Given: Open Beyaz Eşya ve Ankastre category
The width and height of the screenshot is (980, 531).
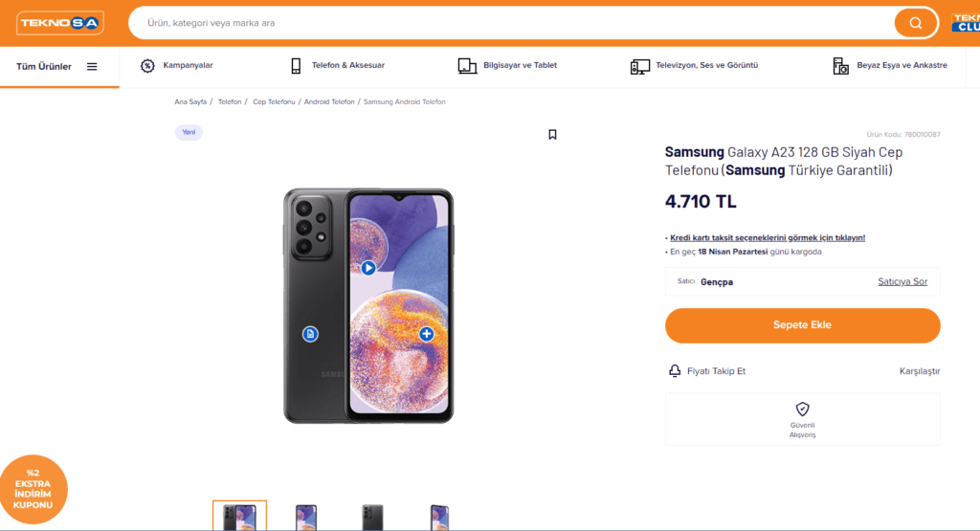Looking at the screenshot, I should click(x=890, y=66).
